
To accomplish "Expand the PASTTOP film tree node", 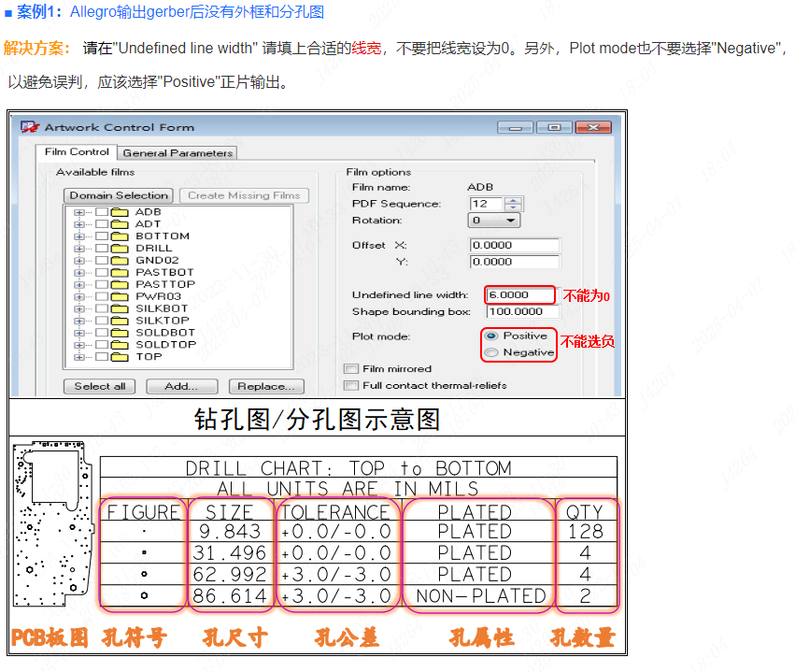I will point(79,285).
